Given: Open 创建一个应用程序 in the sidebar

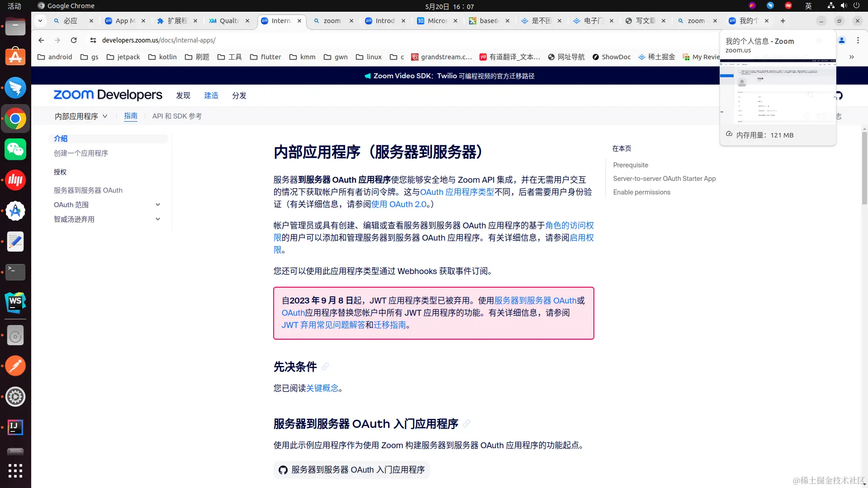Looking at the screenshot, I should click(81, 153).
